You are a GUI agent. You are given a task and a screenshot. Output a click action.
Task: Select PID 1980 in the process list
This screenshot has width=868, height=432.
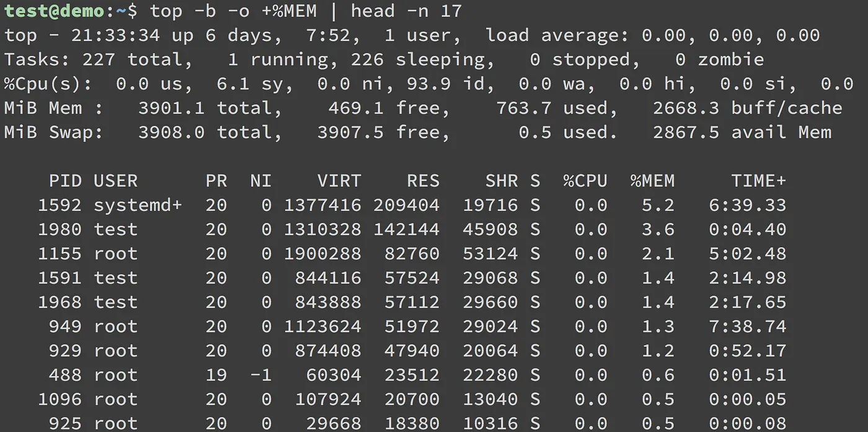(60, 229)
